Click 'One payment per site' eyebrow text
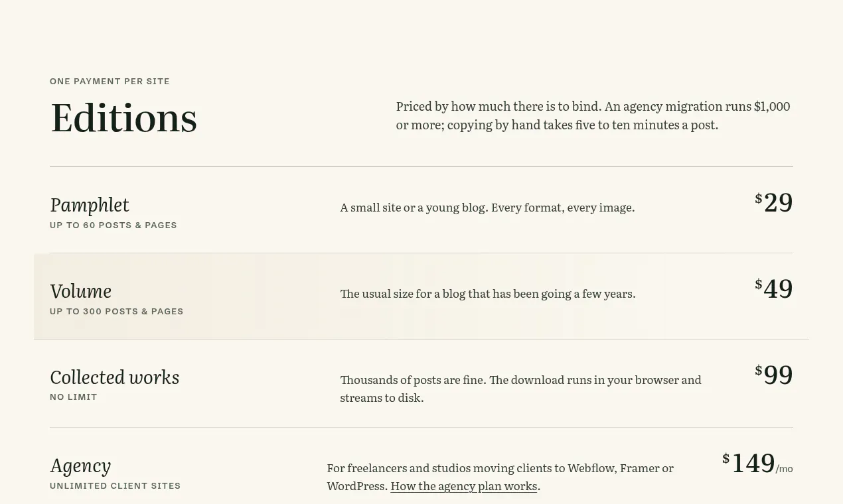The image size is (843, 504). (x=110, y=82)
